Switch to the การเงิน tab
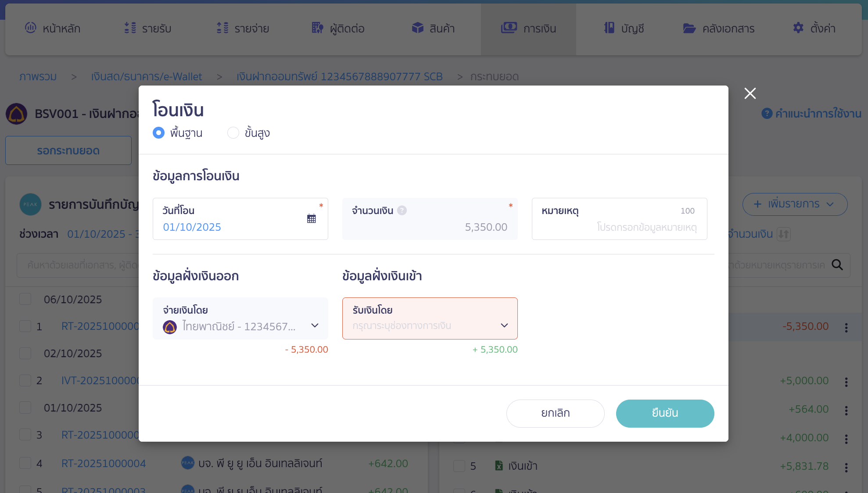This screenshot has width=868, height=493. coord(528,28)
